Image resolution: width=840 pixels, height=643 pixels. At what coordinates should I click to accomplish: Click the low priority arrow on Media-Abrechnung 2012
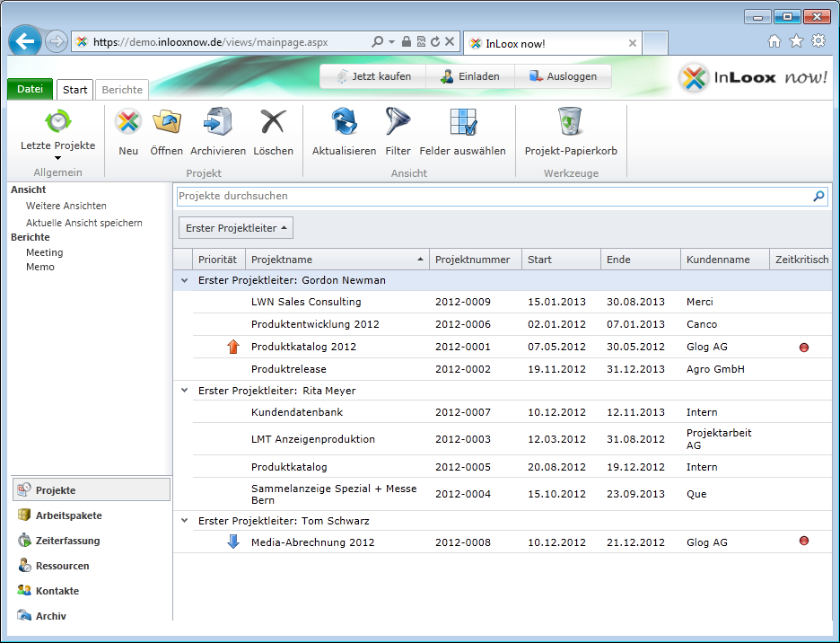[233, 542]
